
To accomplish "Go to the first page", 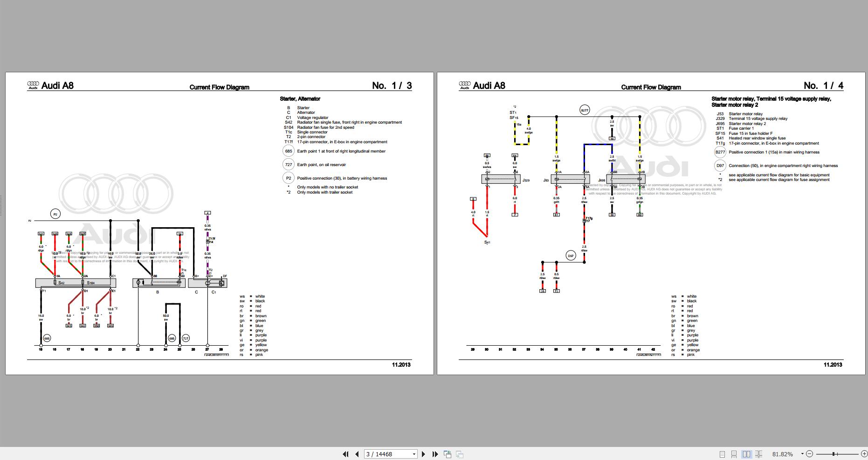I will [x=345, y=454].
